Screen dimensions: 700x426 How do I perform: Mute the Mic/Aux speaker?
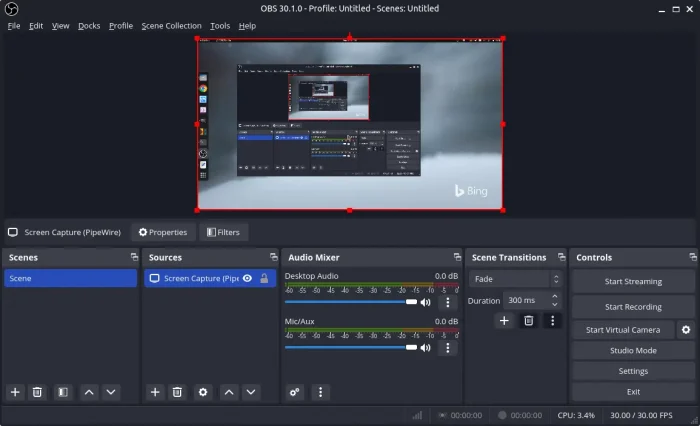click(425, 347)
